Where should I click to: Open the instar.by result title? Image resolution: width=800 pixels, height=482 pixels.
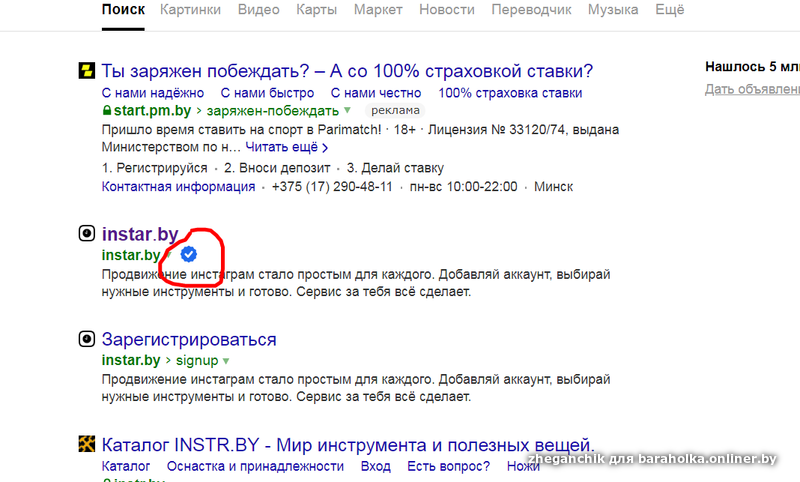click(140, 234)
